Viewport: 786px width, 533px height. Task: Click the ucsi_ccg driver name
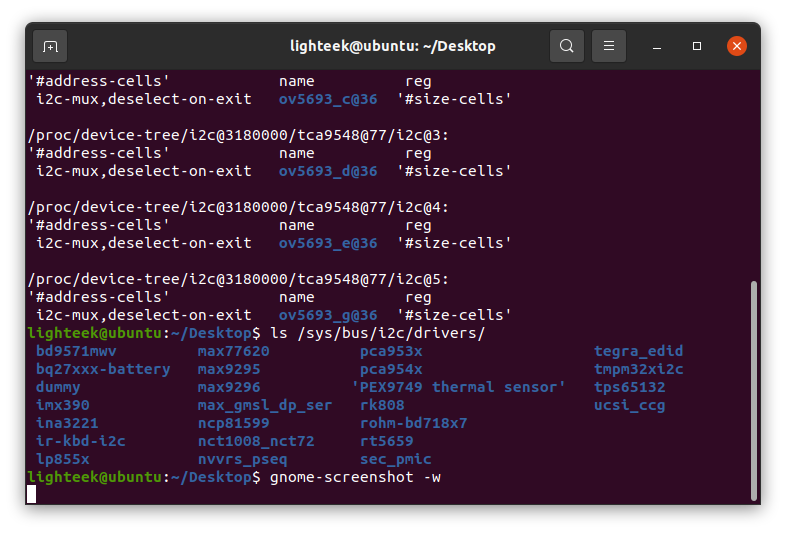click(629, 405)
